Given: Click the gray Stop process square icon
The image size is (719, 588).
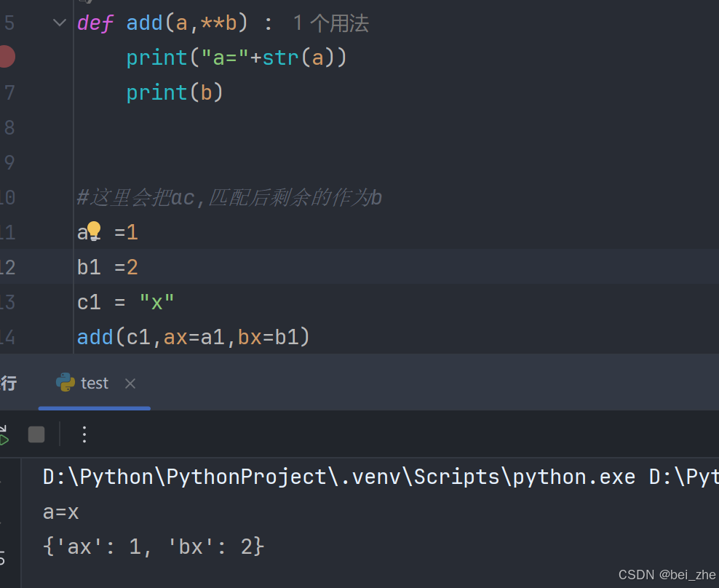Looking at the screenshot, I should click(36, 434).
